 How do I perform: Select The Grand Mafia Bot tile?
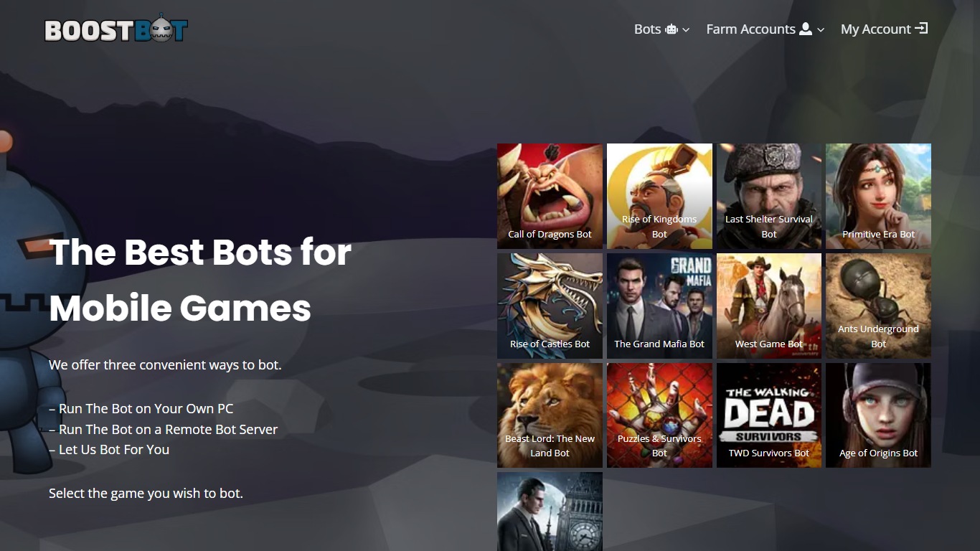tap(659, 306)
